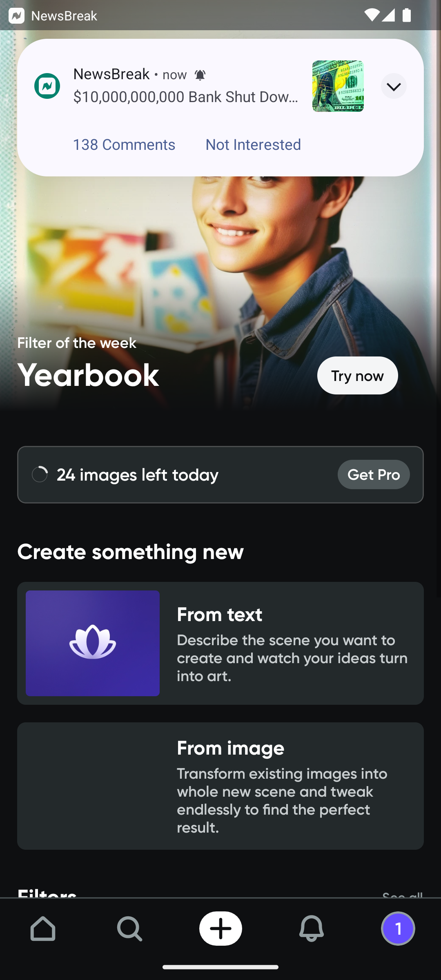
Task: Open the Home tab icon
Action: [43, 928]
